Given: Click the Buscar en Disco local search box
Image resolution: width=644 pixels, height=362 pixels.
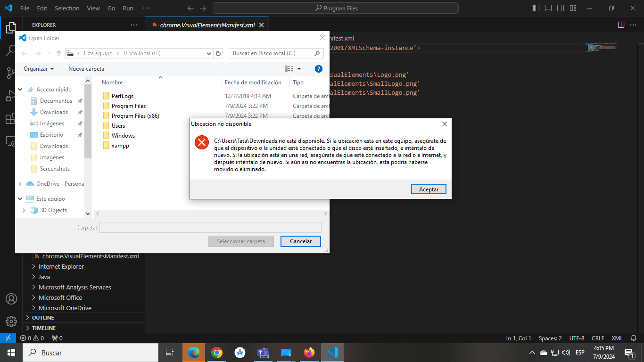Looking at the screenshot, I should tap(276, 53).
